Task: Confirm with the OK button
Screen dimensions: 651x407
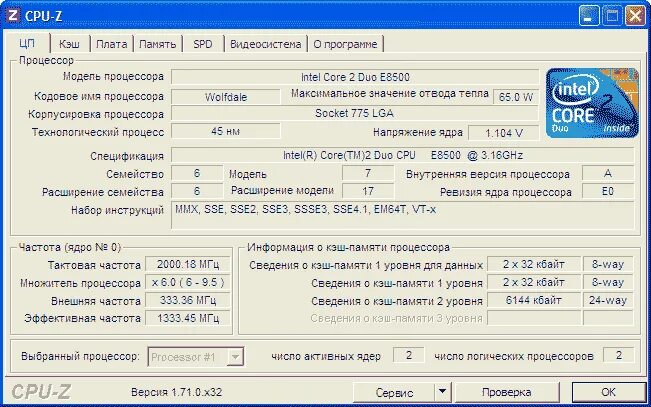Action: 608,392
